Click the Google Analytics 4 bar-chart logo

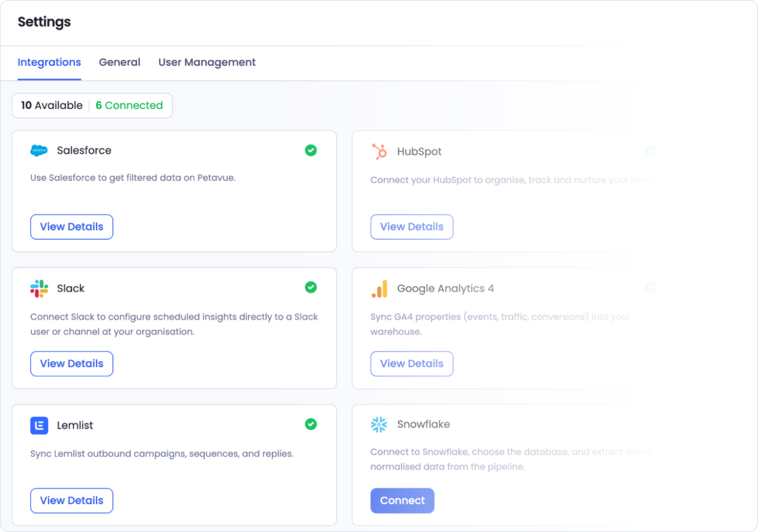pos(379,289)
